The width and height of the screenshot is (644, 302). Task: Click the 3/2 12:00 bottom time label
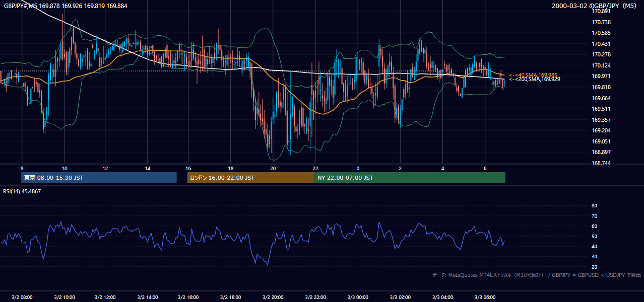pyautogui.click(x=105, y=297)
